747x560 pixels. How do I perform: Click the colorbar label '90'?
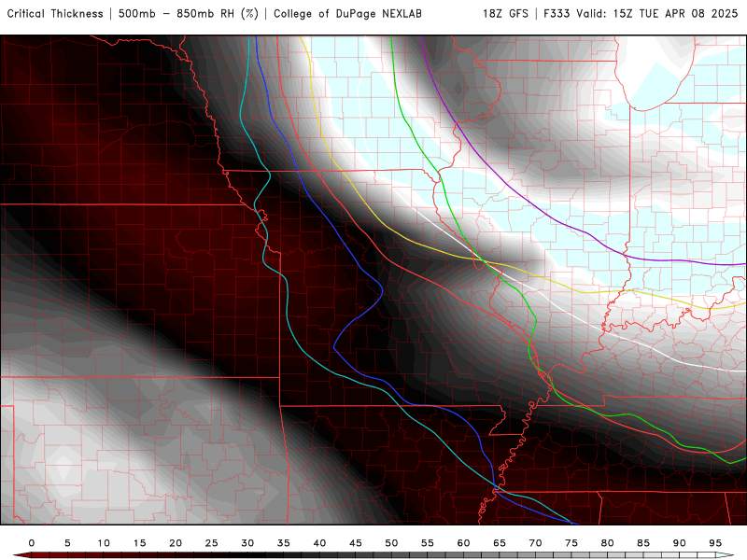[680, 543]
